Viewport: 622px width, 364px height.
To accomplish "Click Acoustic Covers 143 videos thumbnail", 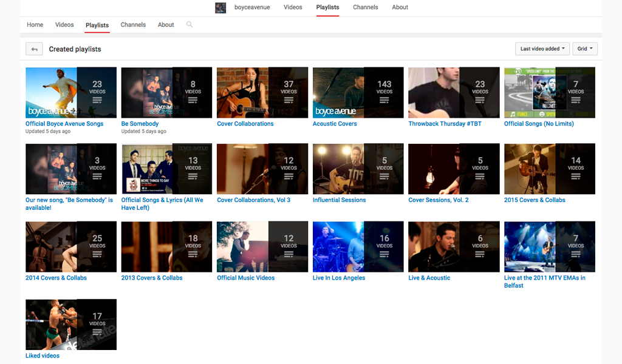I will click(x=358, y=92).
